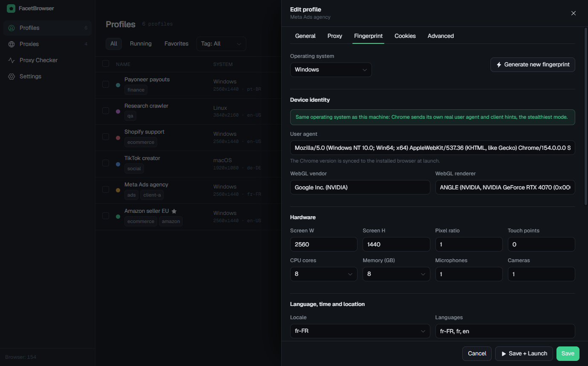Filter profiles by Running

pos(141,44)
